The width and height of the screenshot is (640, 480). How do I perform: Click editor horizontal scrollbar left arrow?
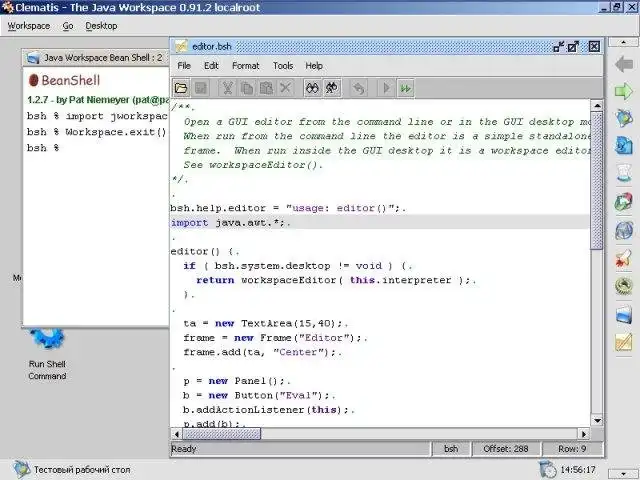[176, 434]
